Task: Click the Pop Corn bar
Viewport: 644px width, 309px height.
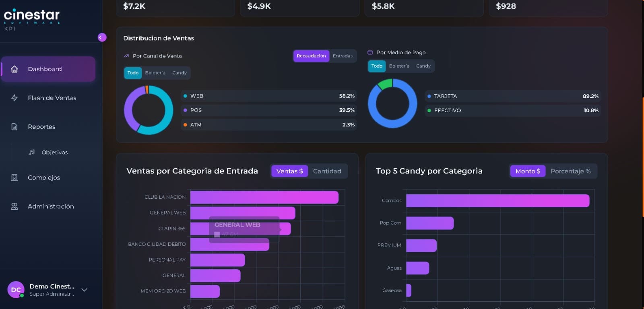Action: (x=430, y=223)
